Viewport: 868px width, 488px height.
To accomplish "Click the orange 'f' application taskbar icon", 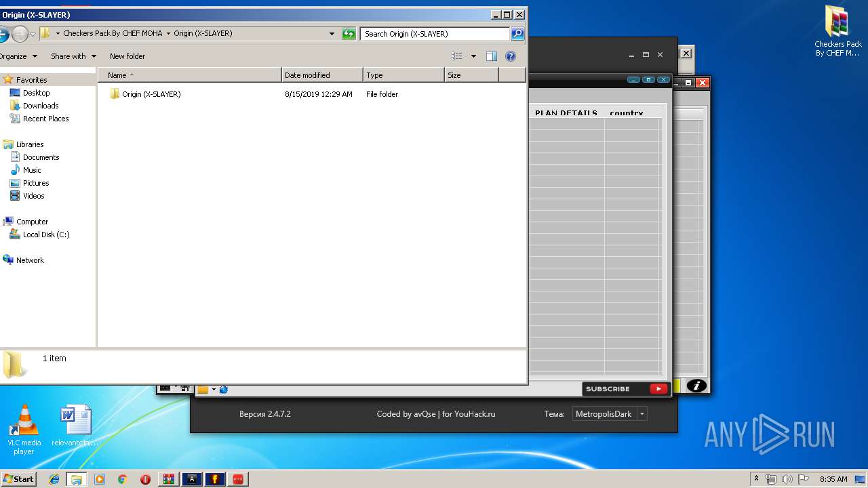I will (215, 479).
